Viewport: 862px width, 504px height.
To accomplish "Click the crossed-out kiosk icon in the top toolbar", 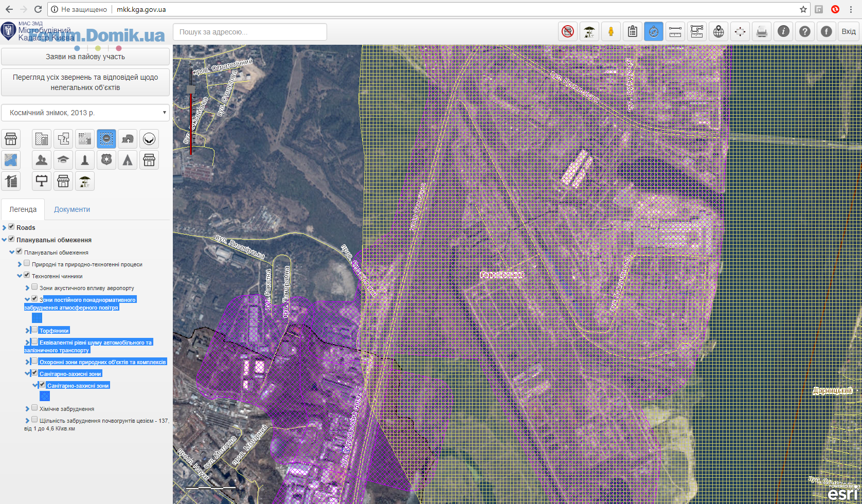I will pyautogui.click(x=568, y=31).
